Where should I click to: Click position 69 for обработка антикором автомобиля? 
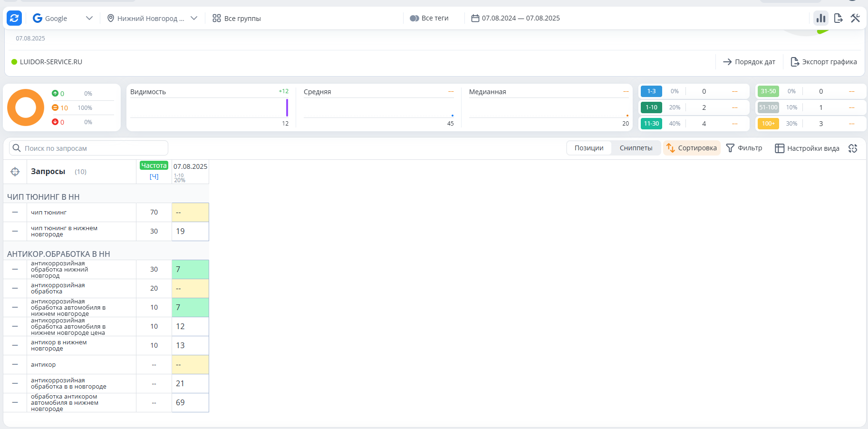190,402
